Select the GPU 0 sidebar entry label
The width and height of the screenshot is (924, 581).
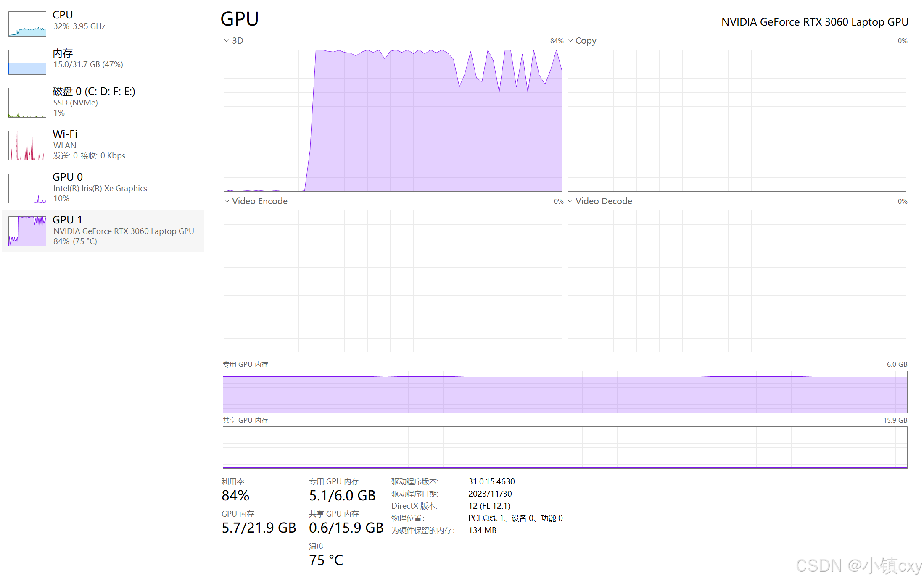click(68, 177)
